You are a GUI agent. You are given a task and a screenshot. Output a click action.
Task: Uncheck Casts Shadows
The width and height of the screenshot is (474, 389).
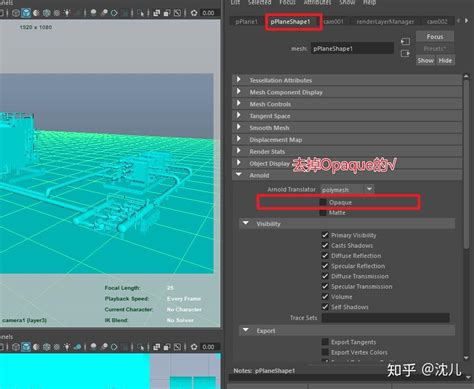pyautogui.click(x=325, y=245)
